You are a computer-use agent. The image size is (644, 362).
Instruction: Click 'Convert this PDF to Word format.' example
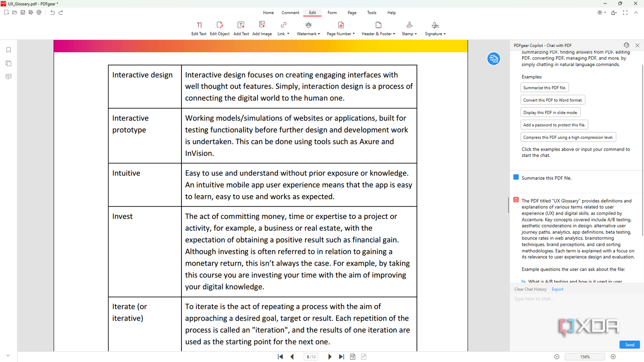coord(553,100)
